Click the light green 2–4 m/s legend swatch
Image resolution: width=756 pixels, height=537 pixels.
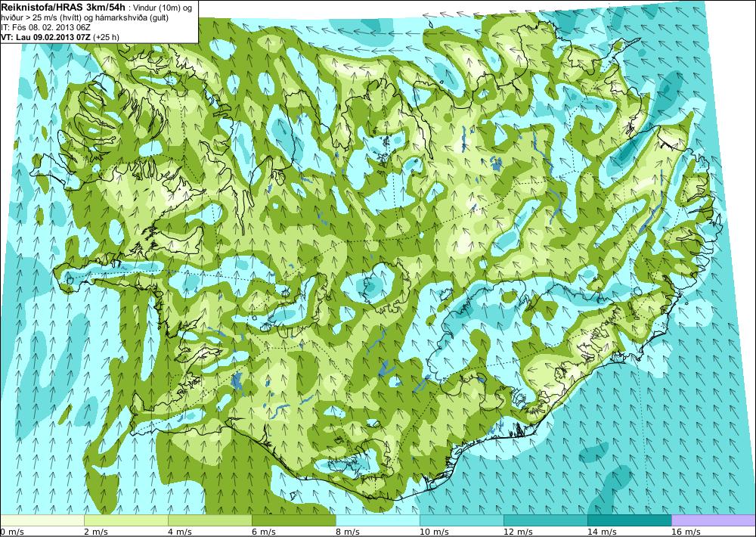(x=126, y=520)
